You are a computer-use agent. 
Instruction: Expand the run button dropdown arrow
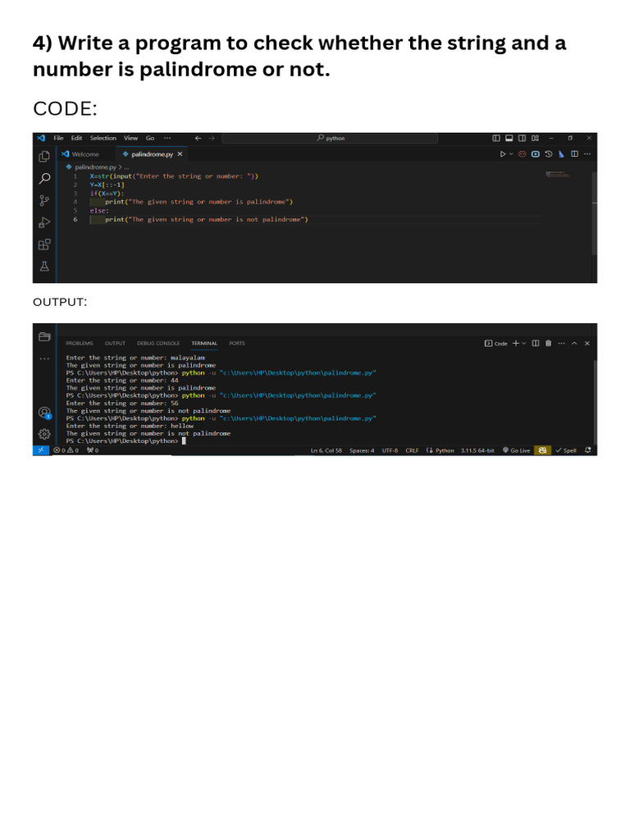click(x=511, y=154)
